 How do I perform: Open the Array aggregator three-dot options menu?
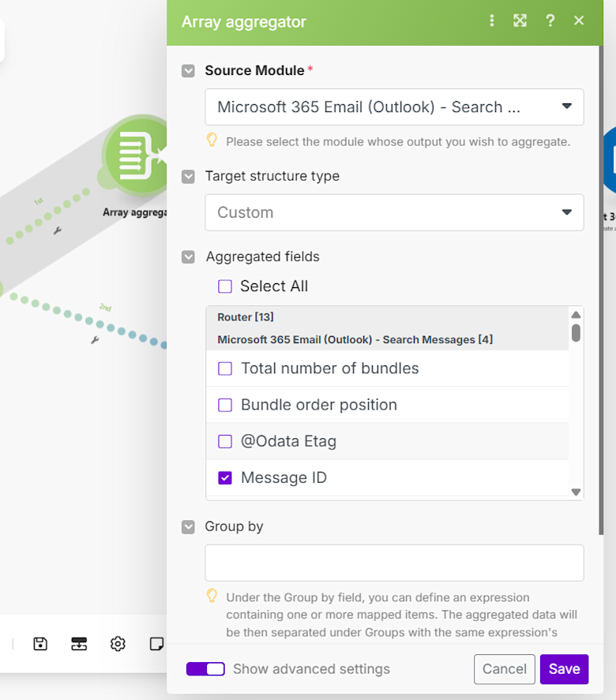pos(492,21)
